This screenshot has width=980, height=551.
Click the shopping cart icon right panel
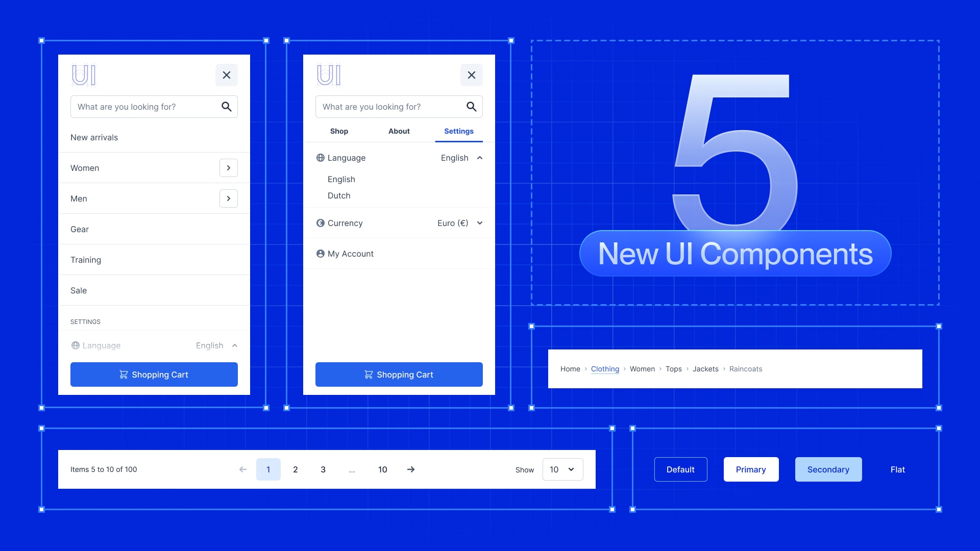point(368,374)
